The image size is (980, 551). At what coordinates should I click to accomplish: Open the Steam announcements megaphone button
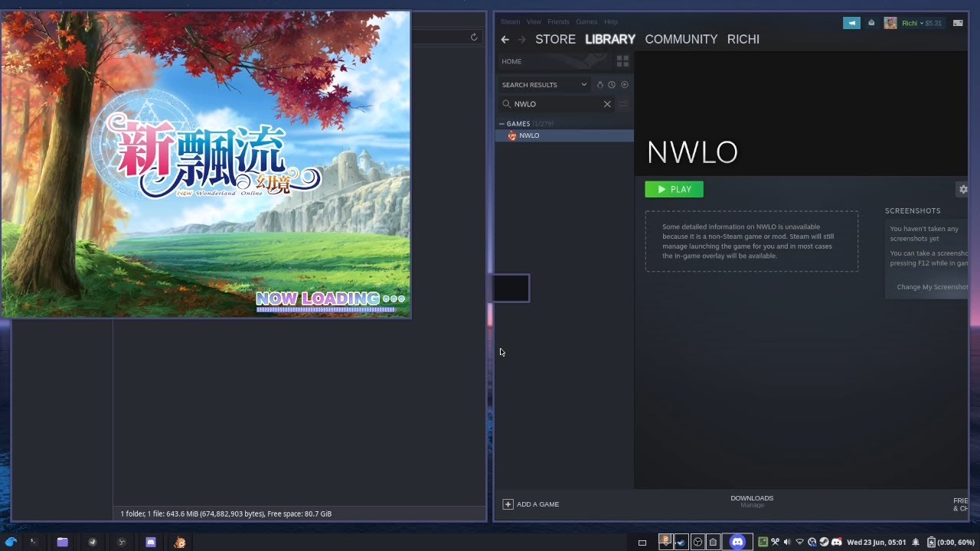[x=851, y=23]
